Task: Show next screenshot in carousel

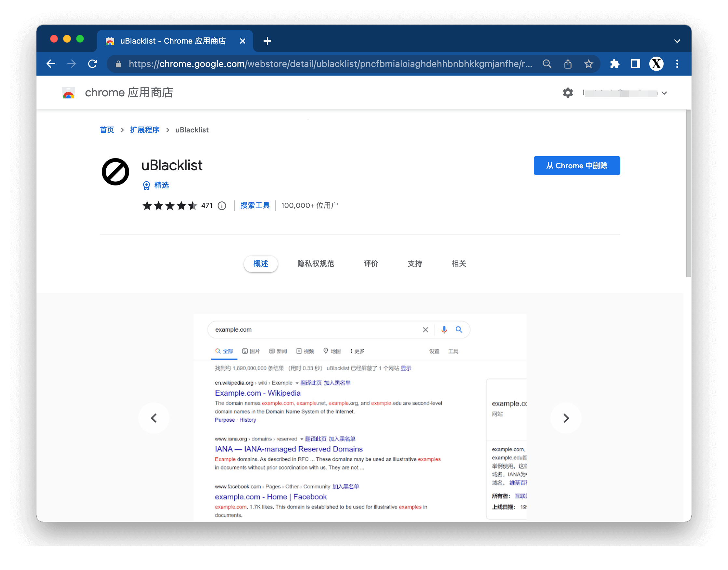Action: (x=566, y=418)
